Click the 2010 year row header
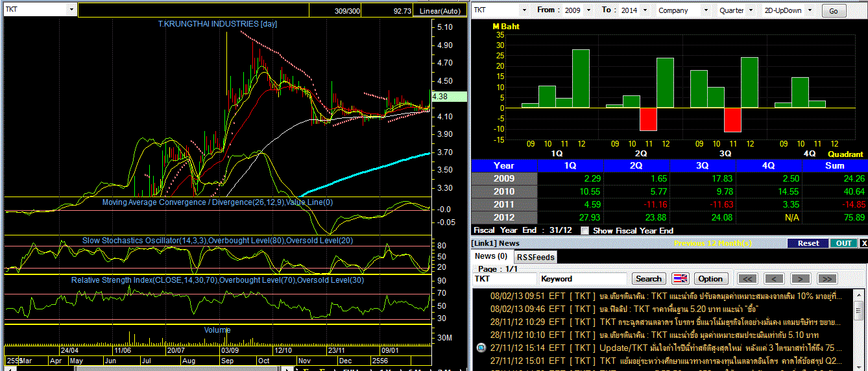 [504, 191]
